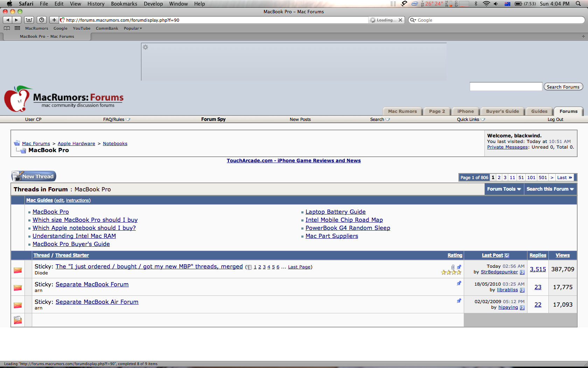Screen dimensions: 588x368
Task: Switch to the Mac Rumors tab
Action: 402,111
